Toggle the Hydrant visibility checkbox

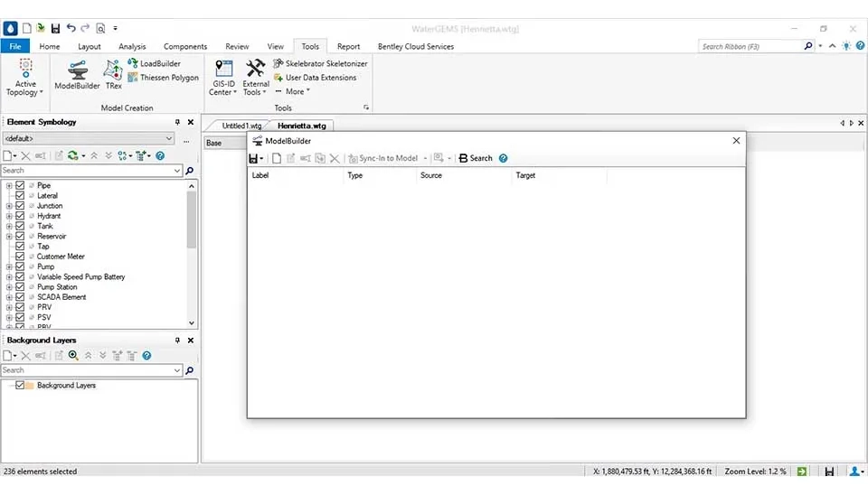tap(20, 216)
